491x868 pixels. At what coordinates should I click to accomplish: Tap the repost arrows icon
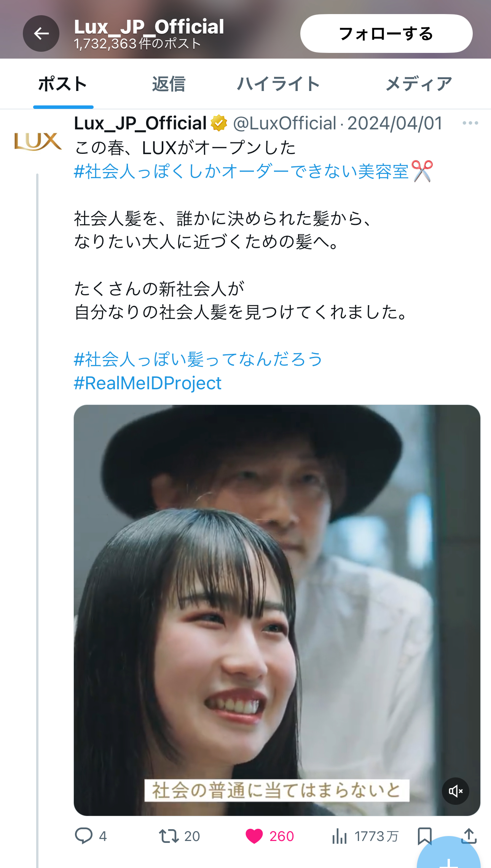169,836
